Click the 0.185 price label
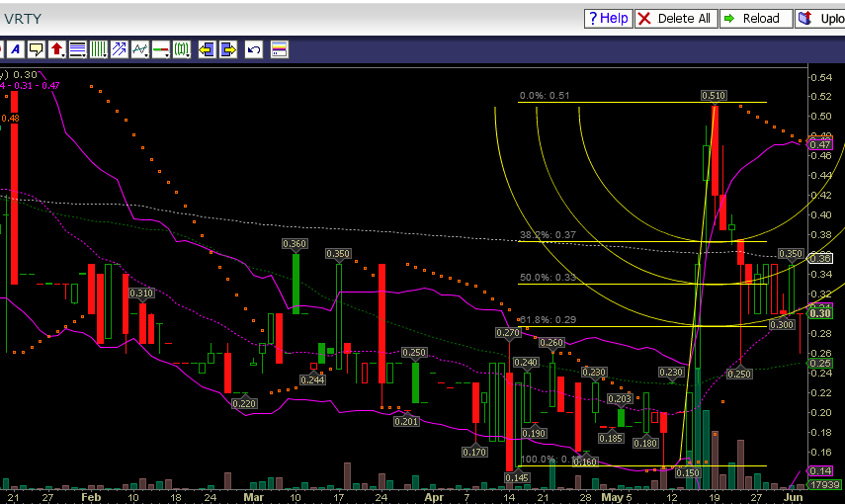 611,438
